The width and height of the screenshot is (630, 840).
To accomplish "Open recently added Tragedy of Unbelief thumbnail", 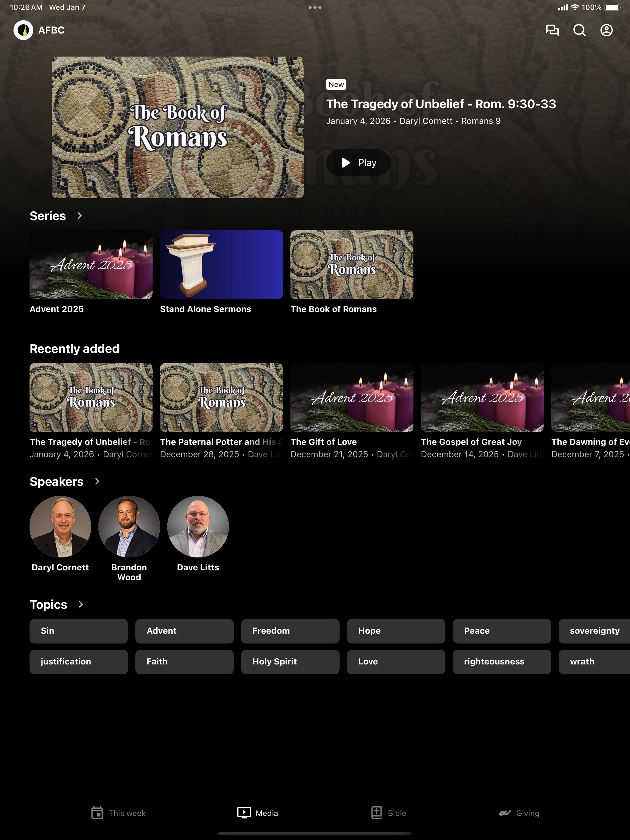I will pyautogui.click(x=91, y=398).
